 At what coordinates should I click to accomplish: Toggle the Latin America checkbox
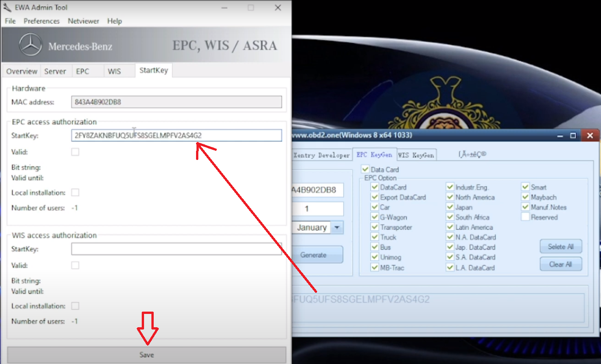pyautogui.click(x=450, y=227)
